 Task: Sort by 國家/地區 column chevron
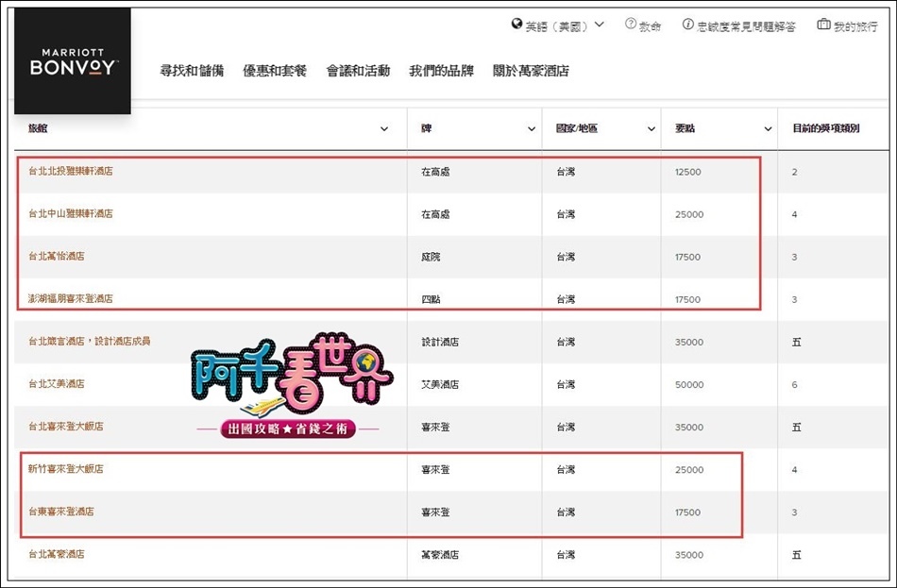click(x=651, y=128)
